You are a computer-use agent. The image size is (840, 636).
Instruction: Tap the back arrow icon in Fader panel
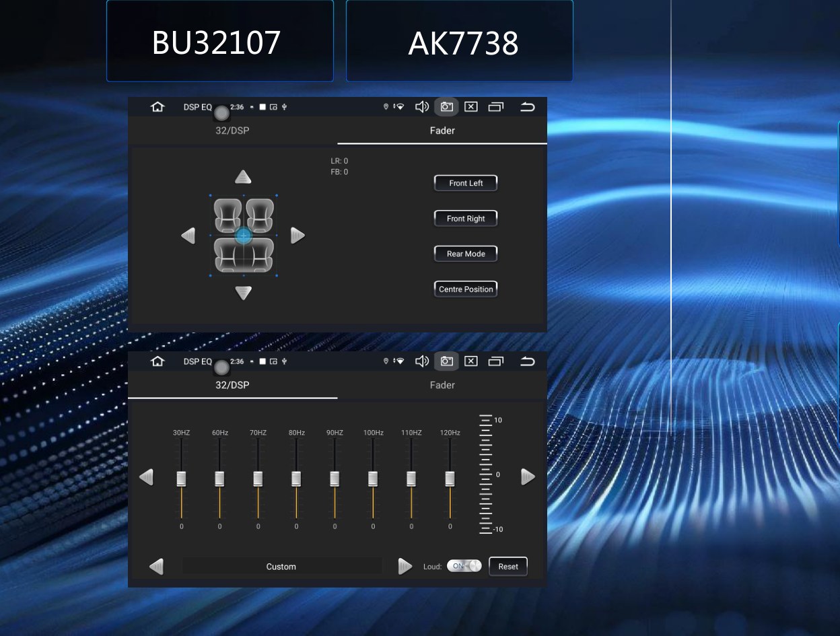tap(528, 107)
